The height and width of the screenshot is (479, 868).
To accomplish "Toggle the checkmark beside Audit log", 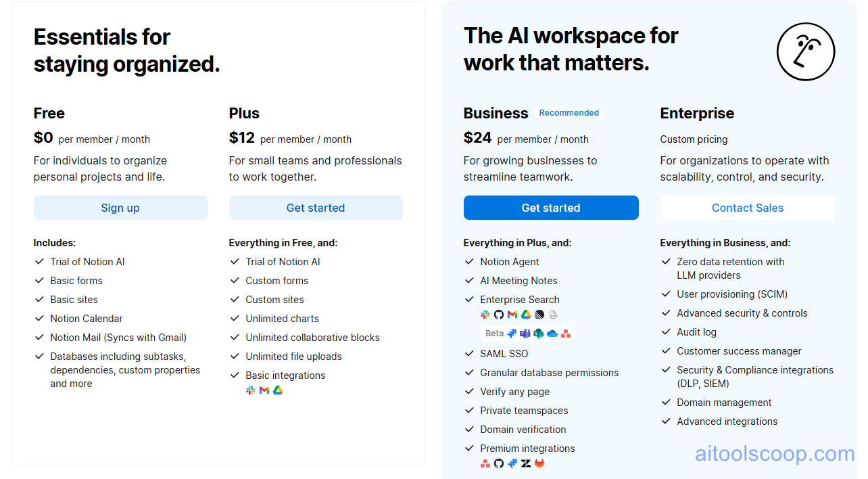I will (x=666, y=332).
